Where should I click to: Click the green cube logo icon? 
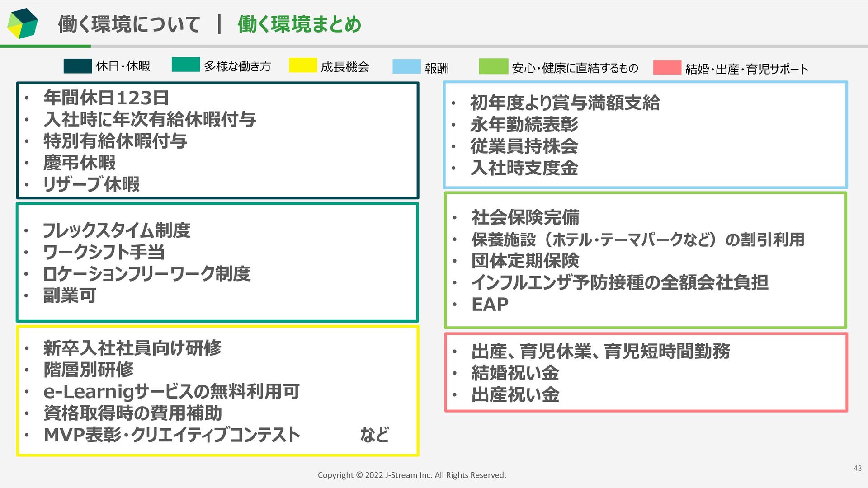(x=22, y=23)
